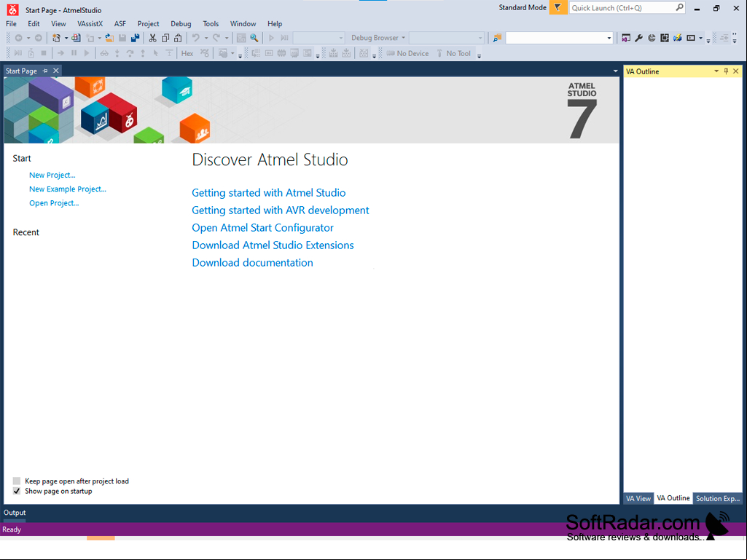Switch to the VA View tab
Screen dimensions: 747x560
point(638,499)
